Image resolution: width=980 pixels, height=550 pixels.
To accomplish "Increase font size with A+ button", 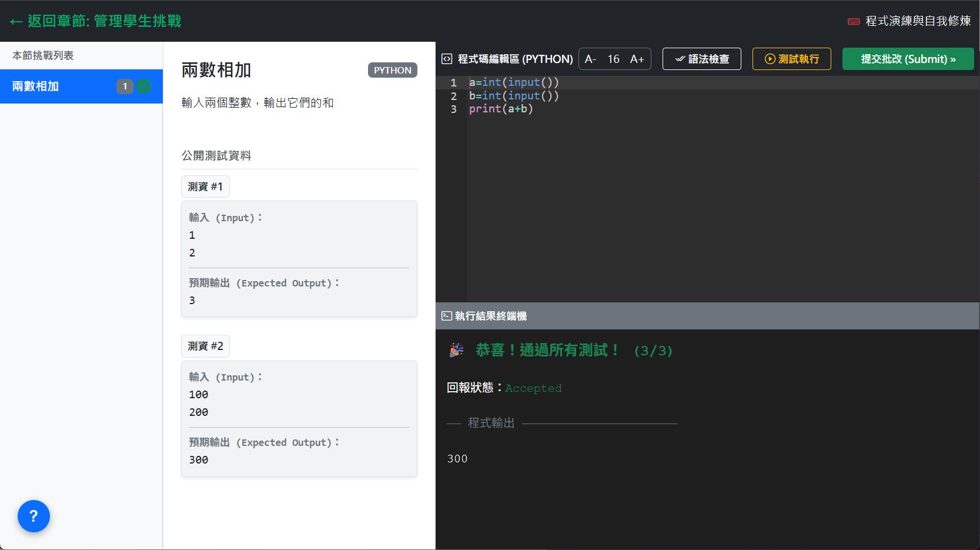I will tap(637, 59).
